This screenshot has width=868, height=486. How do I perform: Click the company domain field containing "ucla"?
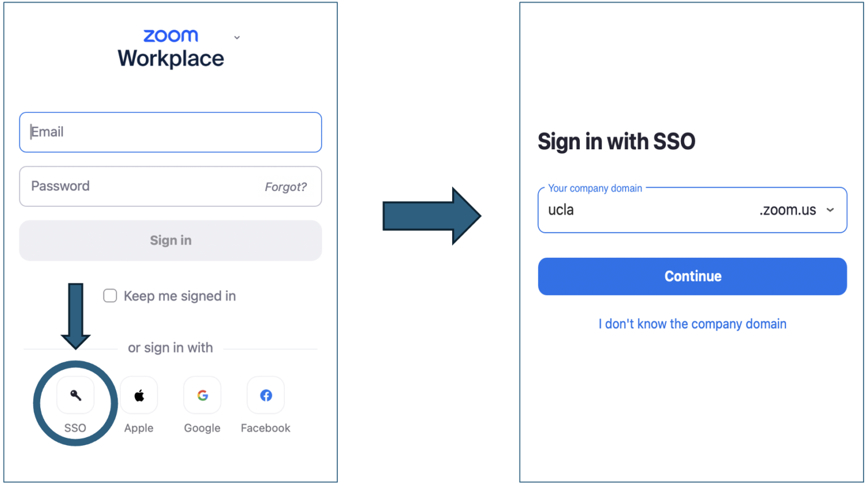click(644, 210)
